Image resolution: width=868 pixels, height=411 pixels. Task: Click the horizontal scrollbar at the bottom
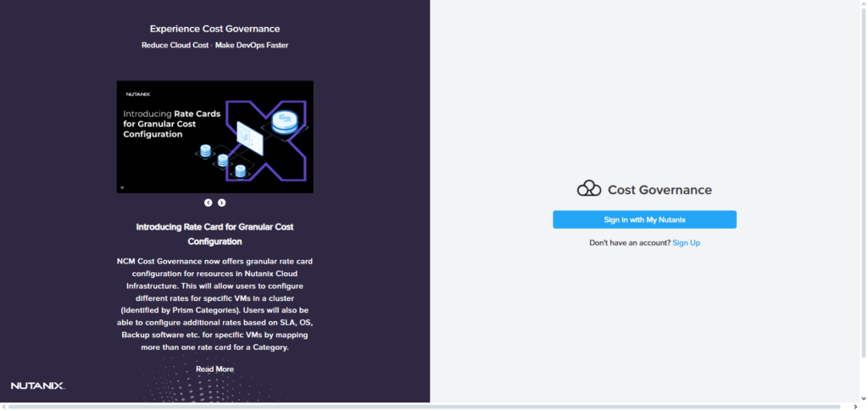[424, 407]
